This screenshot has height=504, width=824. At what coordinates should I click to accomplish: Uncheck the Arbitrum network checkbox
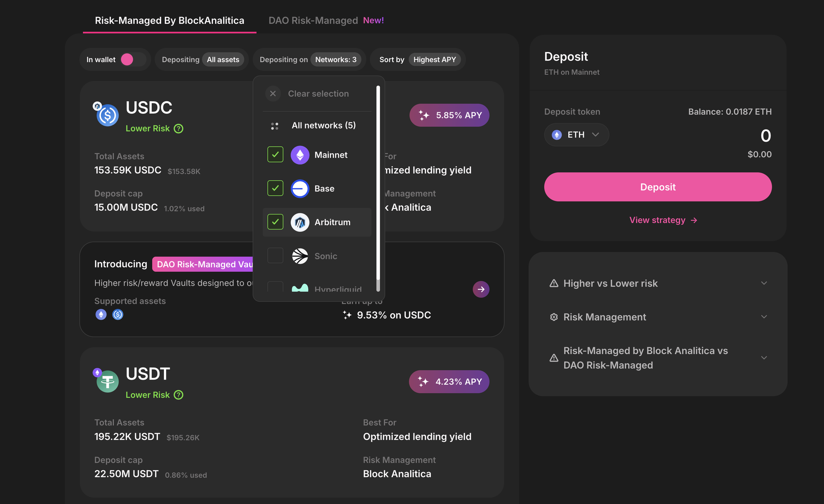(x=275, y=222)
